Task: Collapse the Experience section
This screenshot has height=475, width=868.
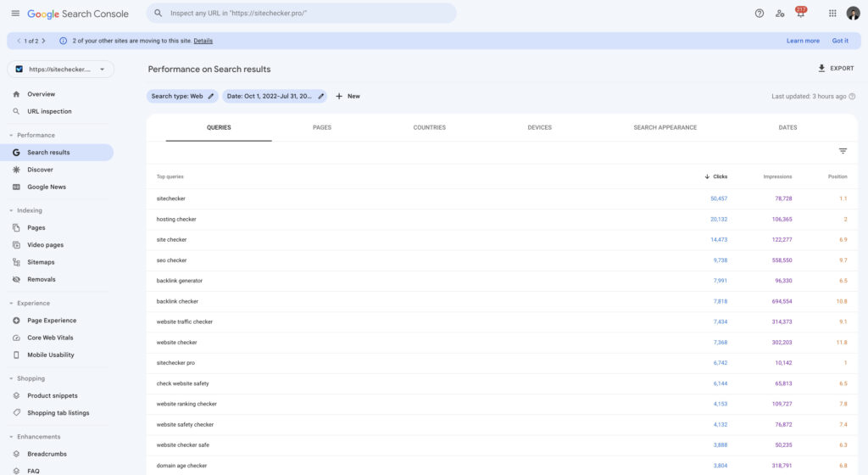Action: [x=11, y=304]
